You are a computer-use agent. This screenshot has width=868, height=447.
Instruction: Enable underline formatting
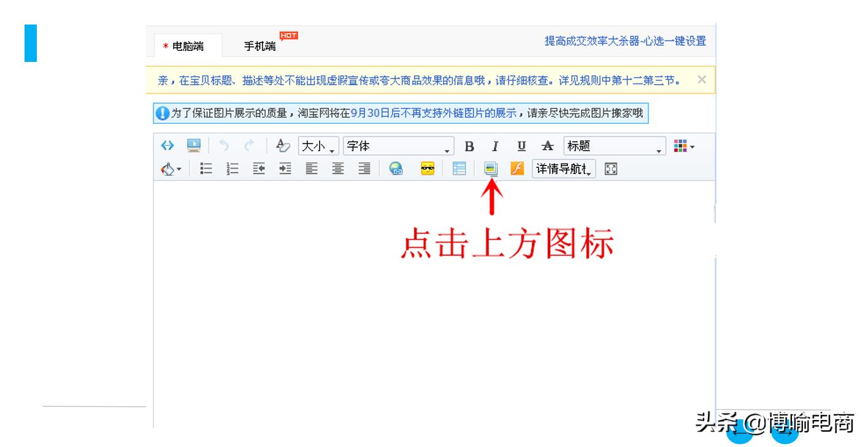(520, 146)
